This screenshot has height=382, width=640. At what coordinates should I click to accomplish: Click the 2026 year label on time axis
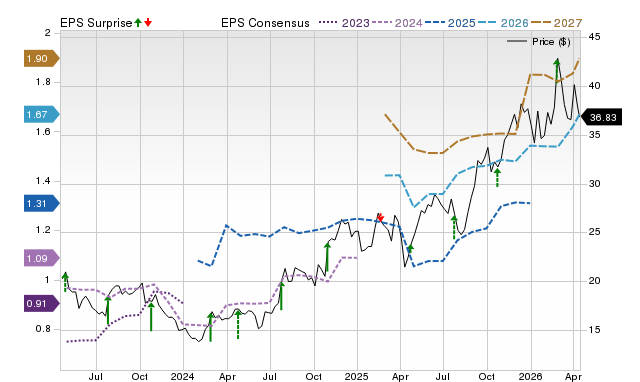(530, 376)
